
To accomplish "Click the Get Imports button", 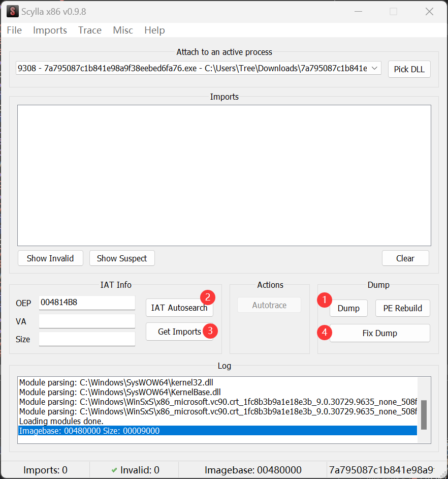I will pyautogui.click(x=179, y=332).
